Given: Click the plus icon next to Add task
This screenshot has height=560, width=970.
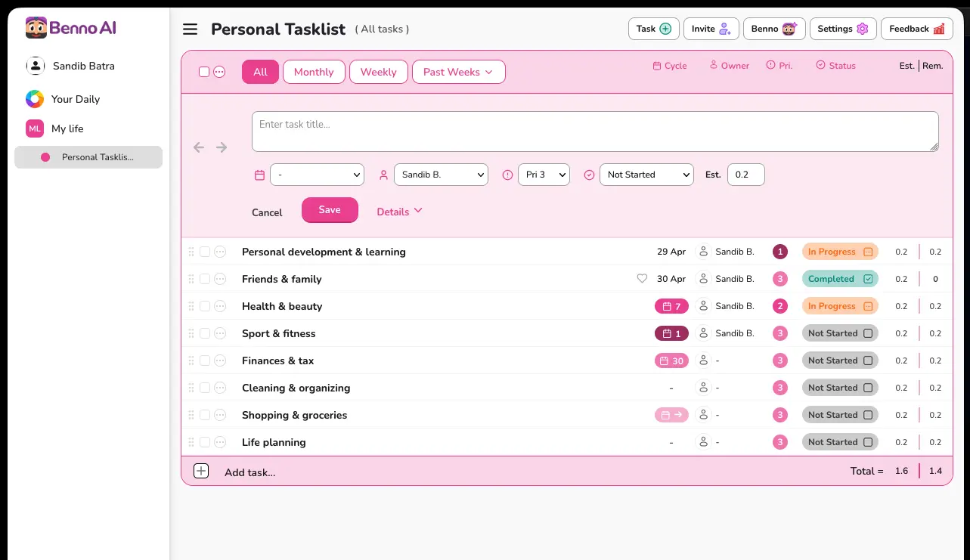Looking at the screenshot, I should [201, 471].
